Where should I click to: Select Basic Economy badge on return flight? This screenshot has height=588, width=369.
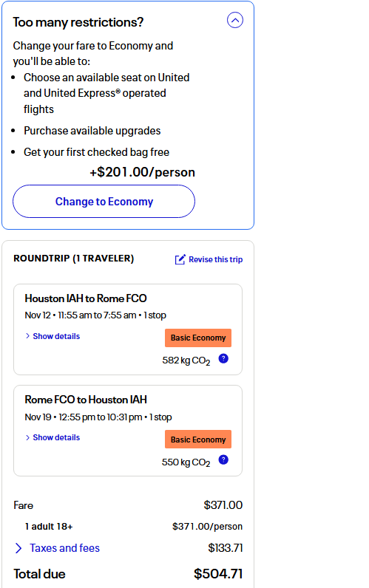pos(198,439)
